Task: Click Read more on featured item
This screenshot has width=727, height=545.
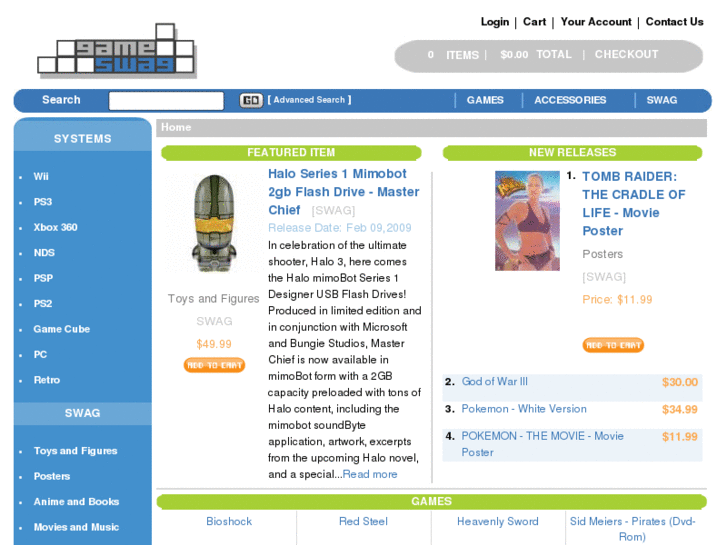Action: pos(370,474)
